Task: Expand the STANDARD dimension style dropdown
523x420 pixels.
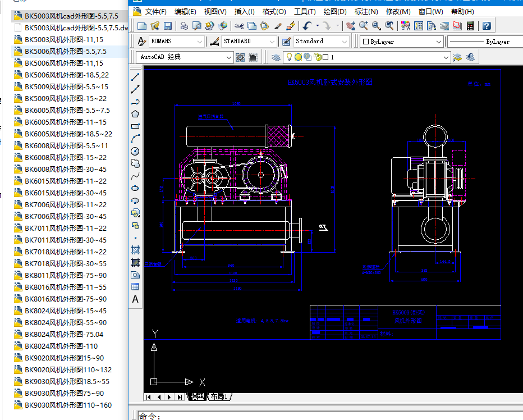Action: coord(272,42)
